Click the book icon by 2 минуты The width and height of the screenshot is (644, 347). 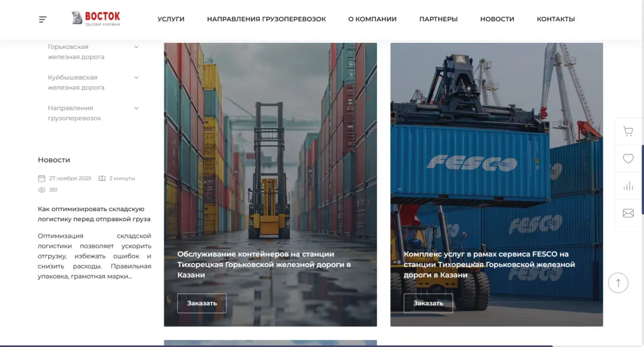[x=102, y=178]
